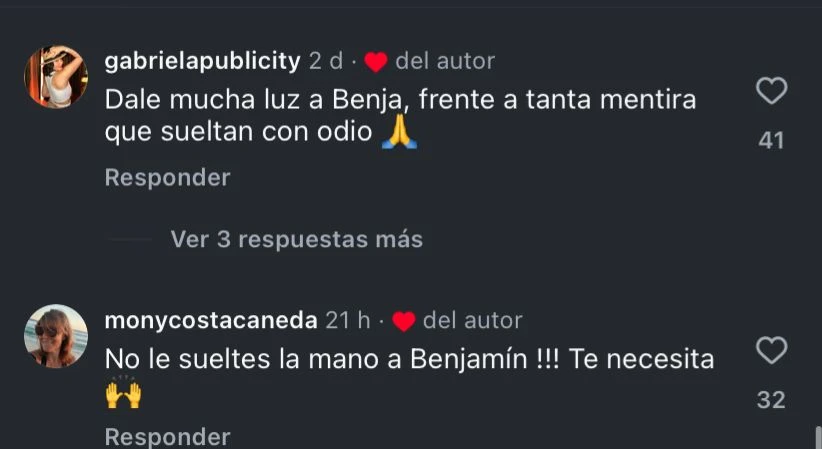822x449 pixels.
Task: Reply to monycostacaneda's comment
Action: [x=167, y=437]
